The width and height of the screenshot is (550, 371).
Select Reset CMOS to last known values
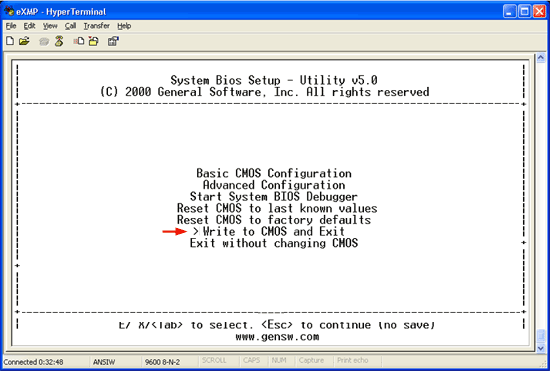pyautogui.click(x=277, y=208)
